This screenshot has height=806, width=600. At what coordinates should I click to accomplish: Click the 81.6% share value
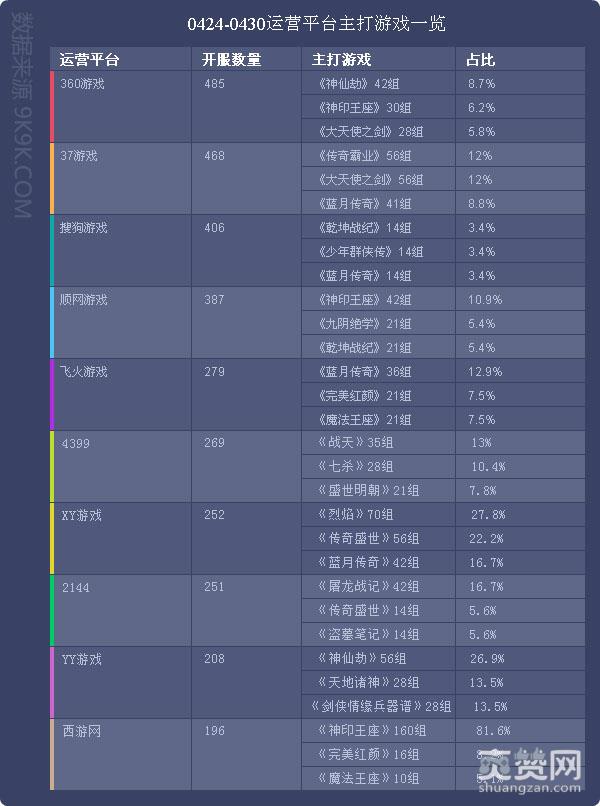[x=491, y=731]
